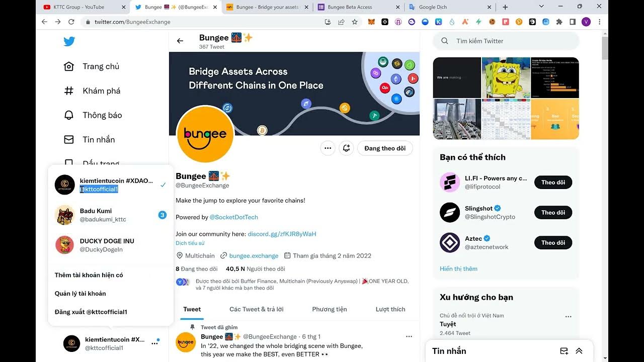Enable notifications bell for Bungee
The height and width of the screenshot is (362, 644).
pyautogui.click(x=346, y=148)
